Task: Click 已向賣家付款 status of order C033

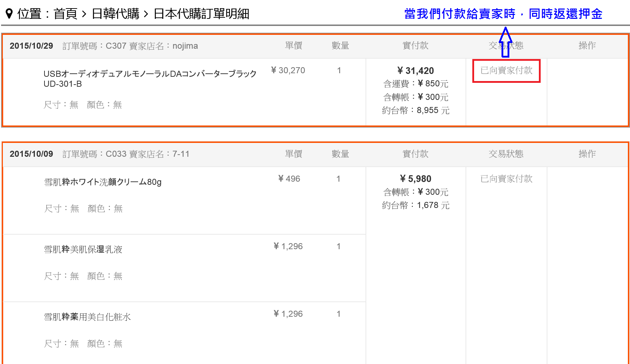Action: (506, 179)
